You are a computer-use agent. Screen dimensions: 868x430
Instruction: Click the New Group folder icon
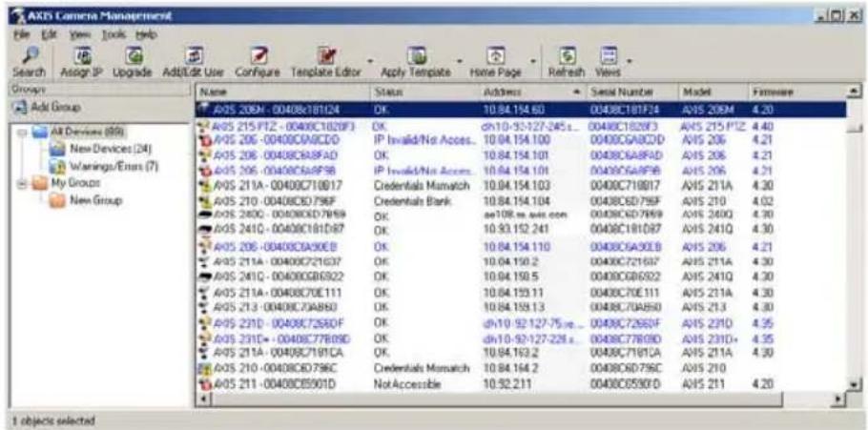click(x=57, y=199)
